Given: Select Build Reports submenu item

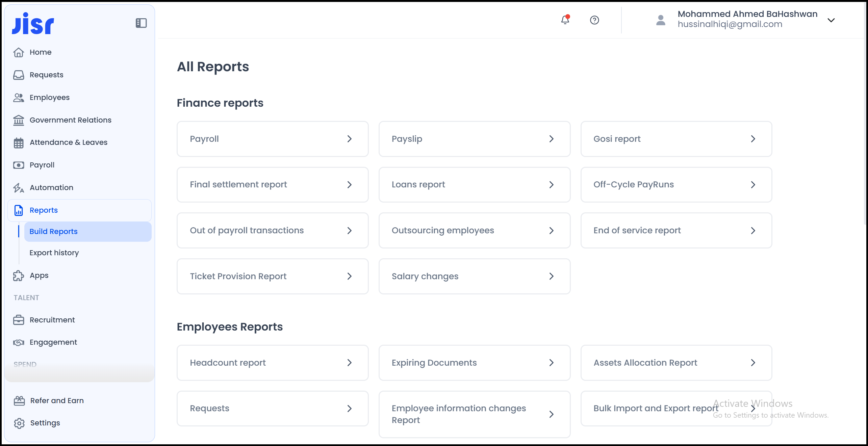Looking at the screenshot, I should [x=53, y=232].
